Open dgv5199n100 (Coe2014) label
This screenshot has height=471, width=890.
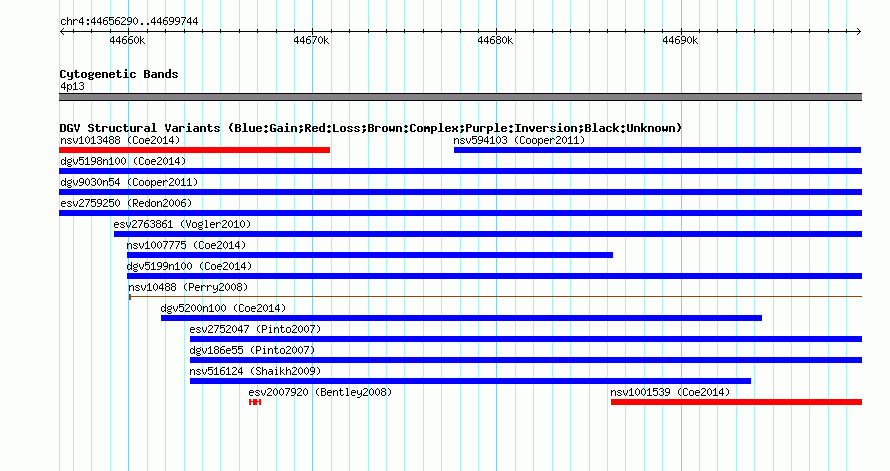pyautogui.click(x=189, y=266)
